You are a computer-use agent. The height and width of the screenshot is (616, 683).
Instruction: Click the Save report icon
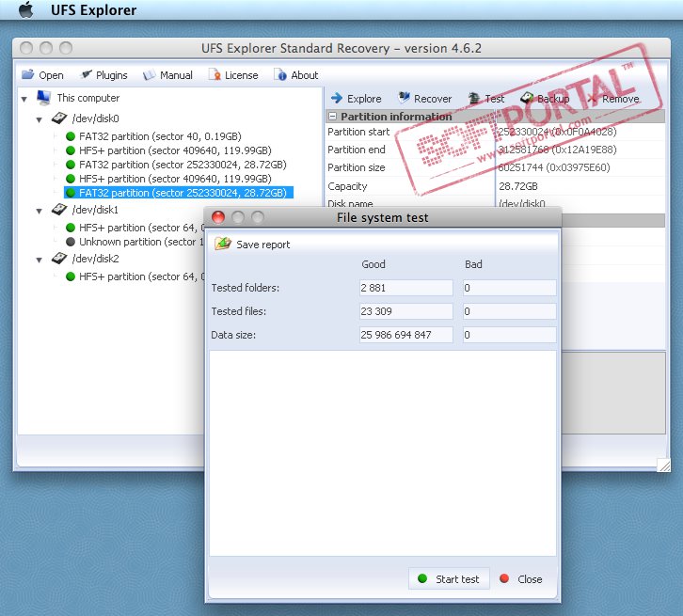tap(223, 244)
